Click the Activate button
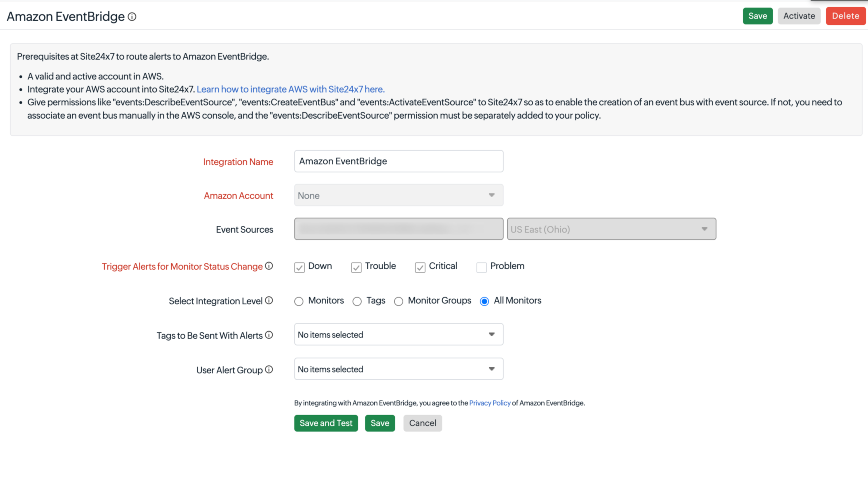 pyautogui.click(x=799, y=16)
